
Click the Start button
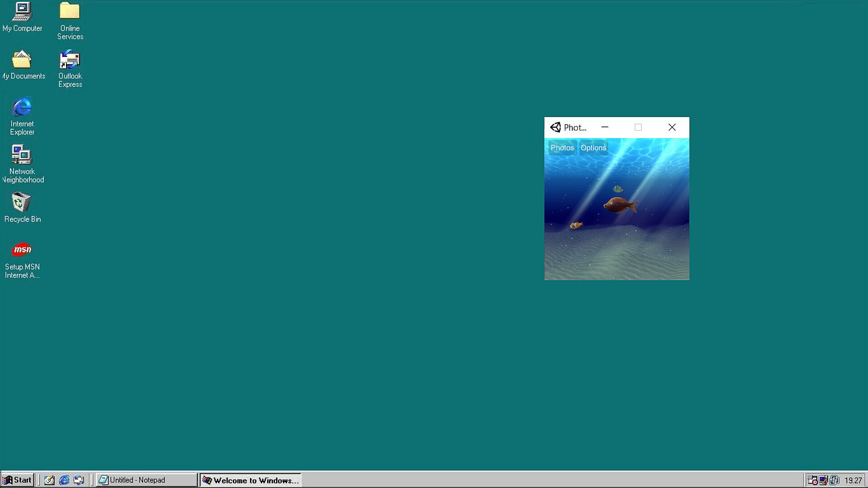point(17,480)
